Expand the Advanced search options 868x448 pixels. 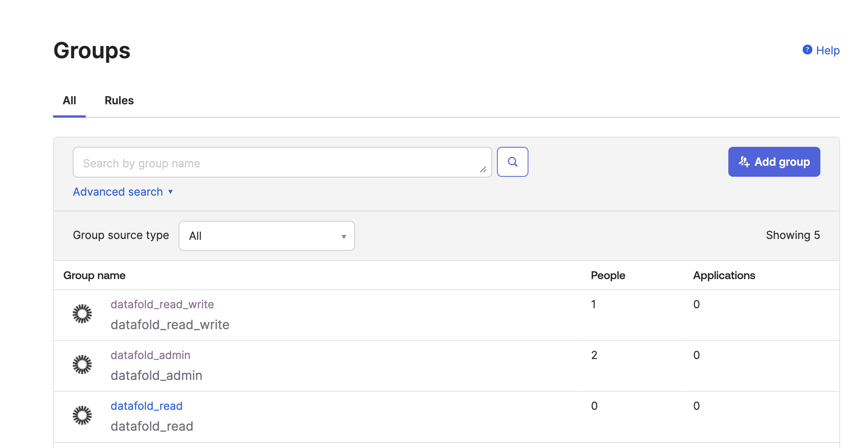[x=123, y=192]
